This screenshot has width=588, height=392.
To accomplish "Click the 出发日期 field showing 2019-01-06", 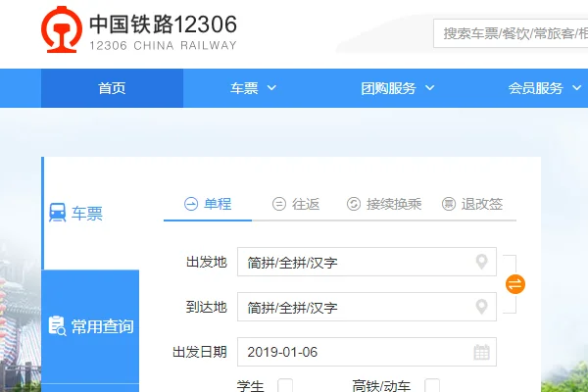I will pos(367,352).
